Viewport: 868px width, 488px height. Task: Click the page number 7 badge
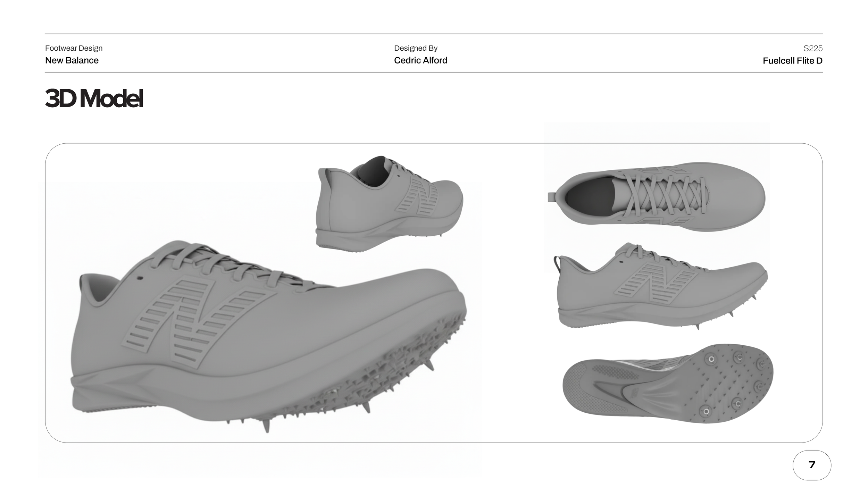(x=811, y=465)
